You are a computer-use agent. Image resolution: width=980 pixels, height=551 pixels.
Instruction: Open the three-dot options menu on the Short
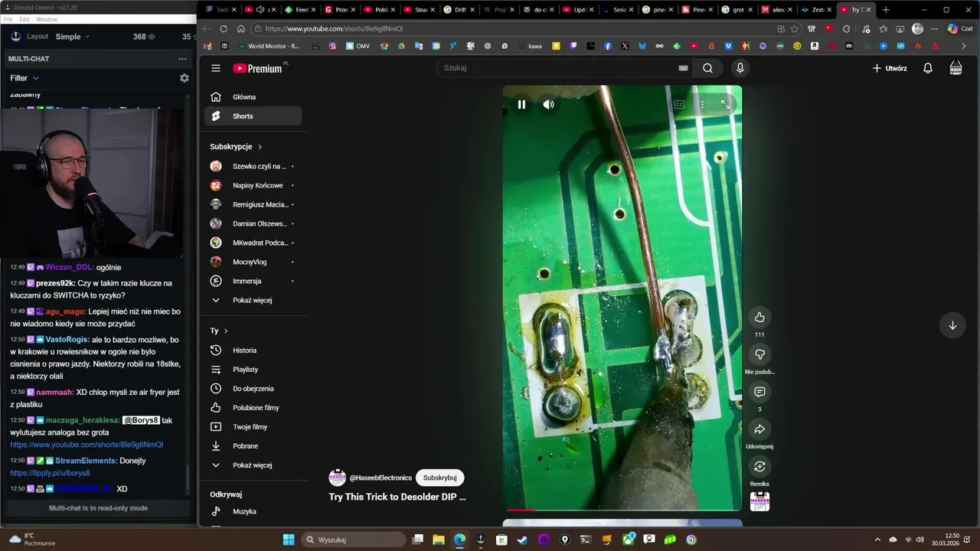pos(702,105)
